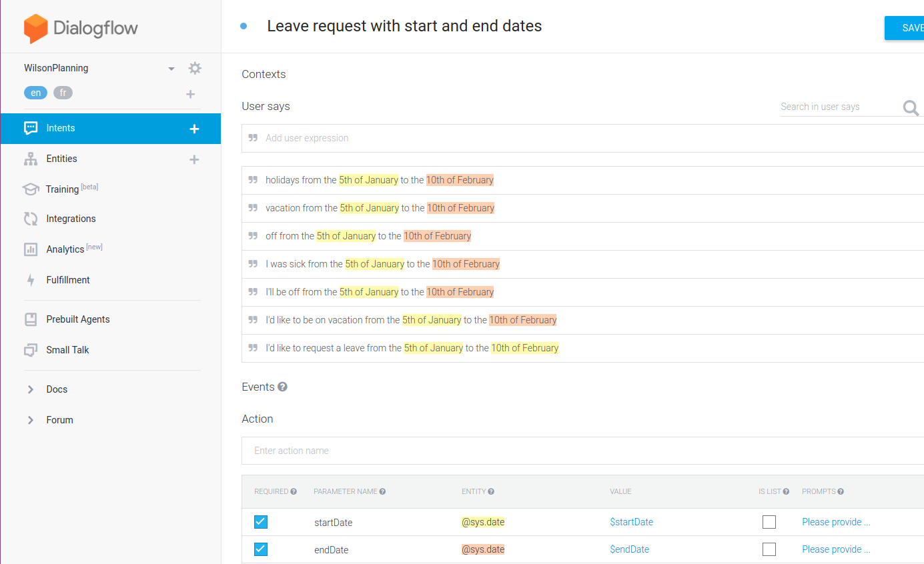Click the plus icon to create new intent
The height and width of the screenshot is (564, 924).
(194, 129)
